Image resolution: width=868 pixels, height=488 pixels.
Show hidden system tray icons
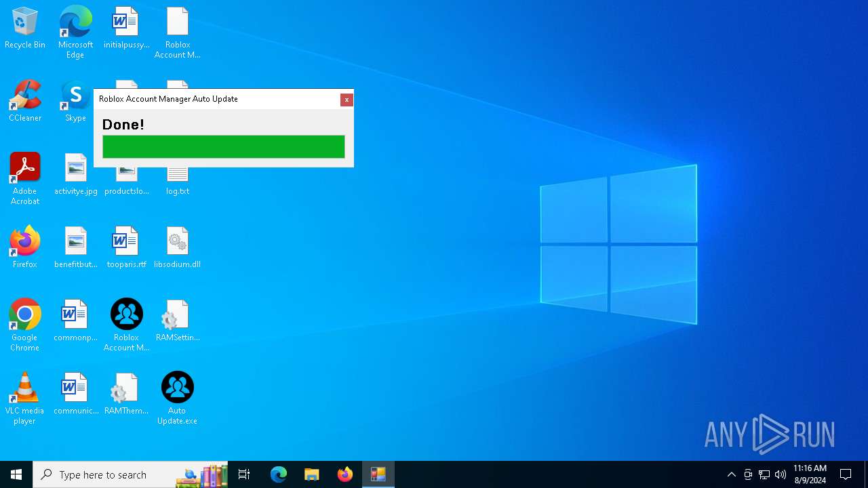(x=731, y=474)
